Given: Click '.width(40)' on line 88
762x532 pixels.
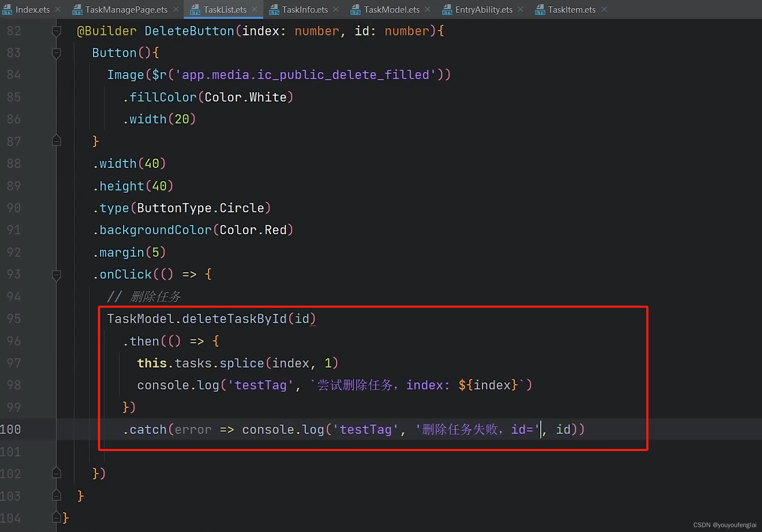Looking at the screenshot, I should tap(129, 164).
